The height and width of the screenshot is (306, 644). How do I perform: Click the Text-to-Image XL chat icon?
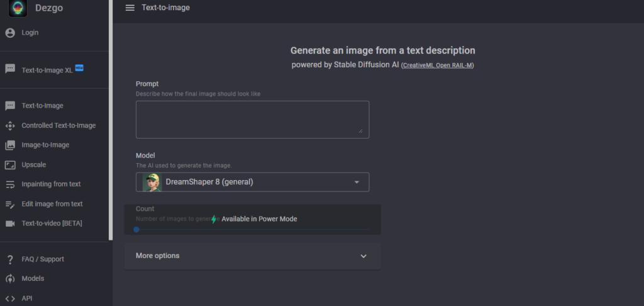(10, 69)
